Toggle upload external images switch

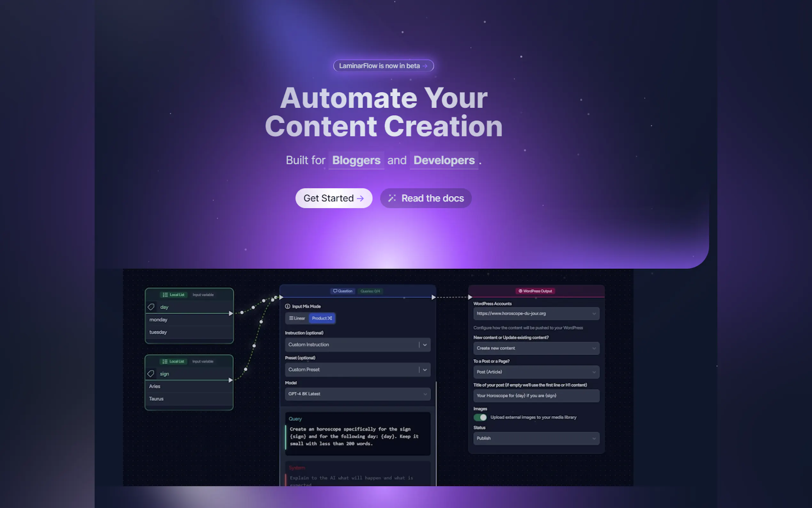480,417
